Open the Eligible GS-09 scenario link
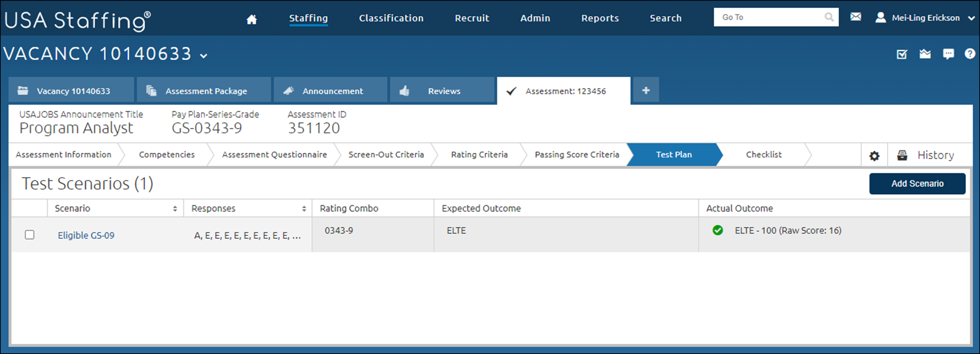The image size is (980, 354). pos(86,235)
